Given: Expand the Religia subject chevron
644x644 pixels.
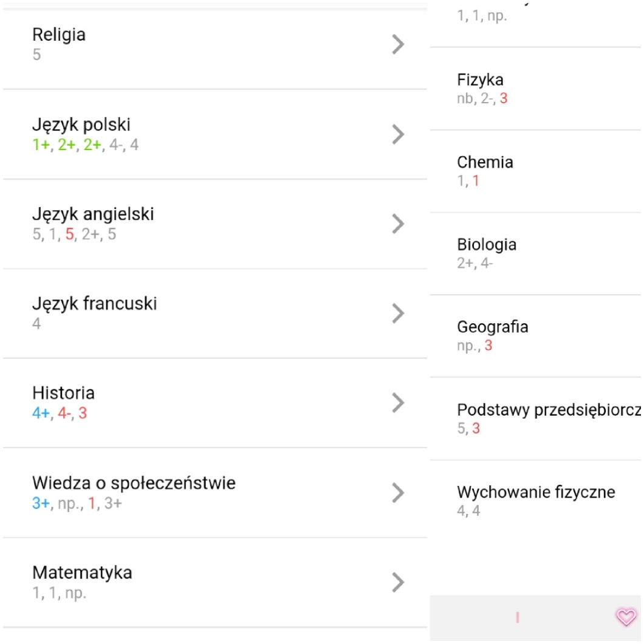Looking at the screenshot, I should tap(398, 44).
